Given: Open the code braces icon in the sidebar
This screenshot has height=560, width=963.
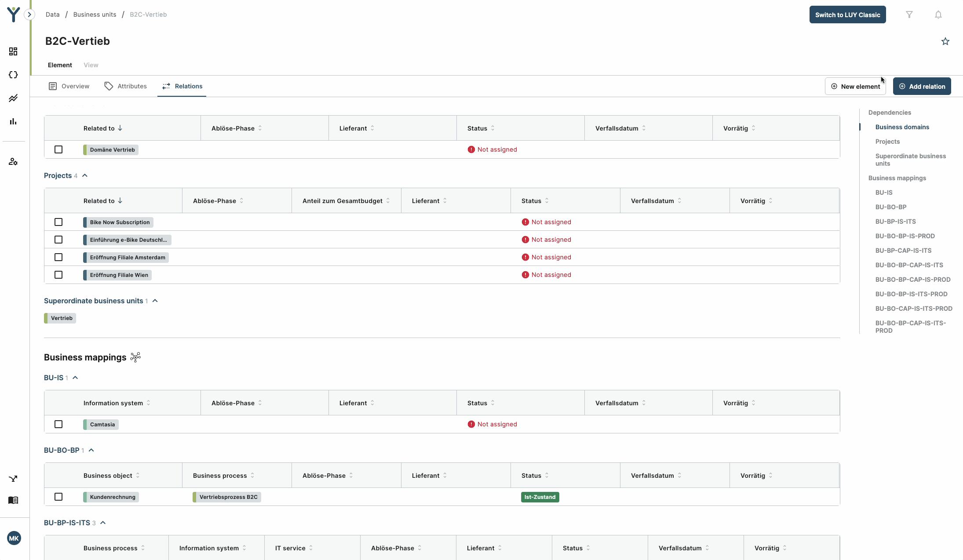Looking at the screenshot, I should [x=14, y=75].
